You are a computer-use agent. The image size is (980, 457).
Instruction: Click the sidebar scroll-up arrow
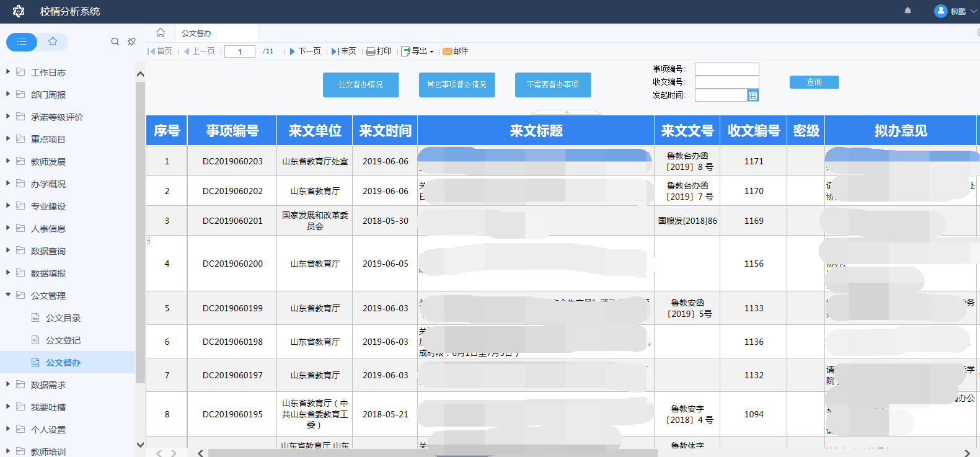140,74
